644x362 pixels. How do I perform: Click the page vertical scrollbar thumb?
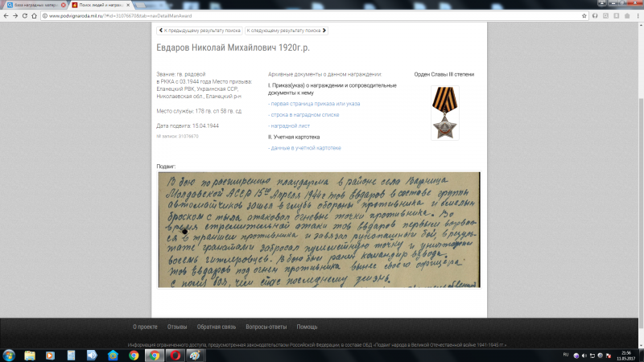pos(641,213)
